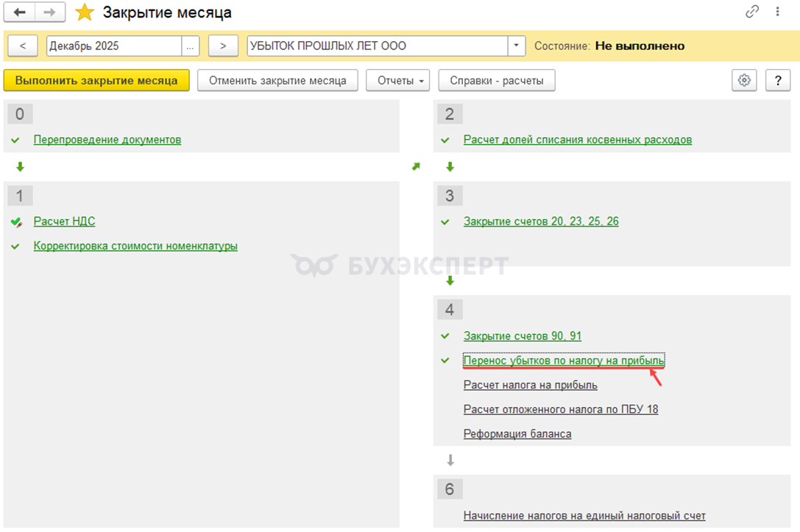Viewport: 800px width, 532px height.
Task: Click Выполнить закрытие месяца button
Action: (x=96, y=80)
